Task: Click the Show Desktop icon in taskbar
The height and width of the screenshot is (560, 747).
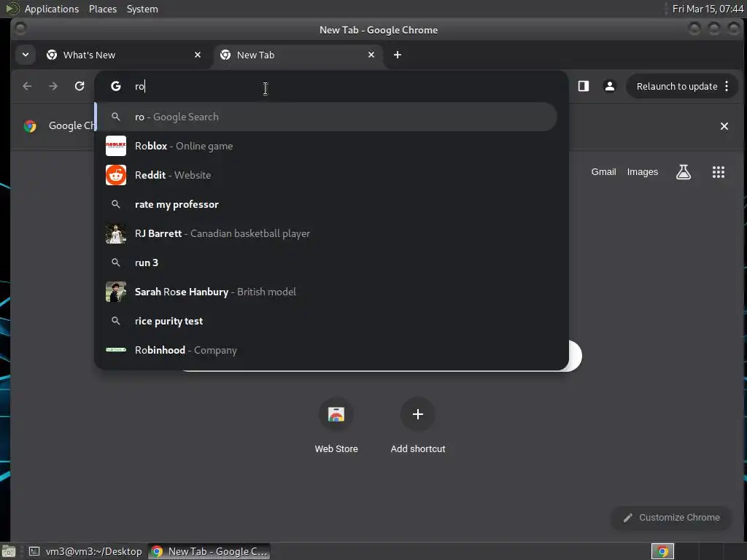Action: (9, 551)
